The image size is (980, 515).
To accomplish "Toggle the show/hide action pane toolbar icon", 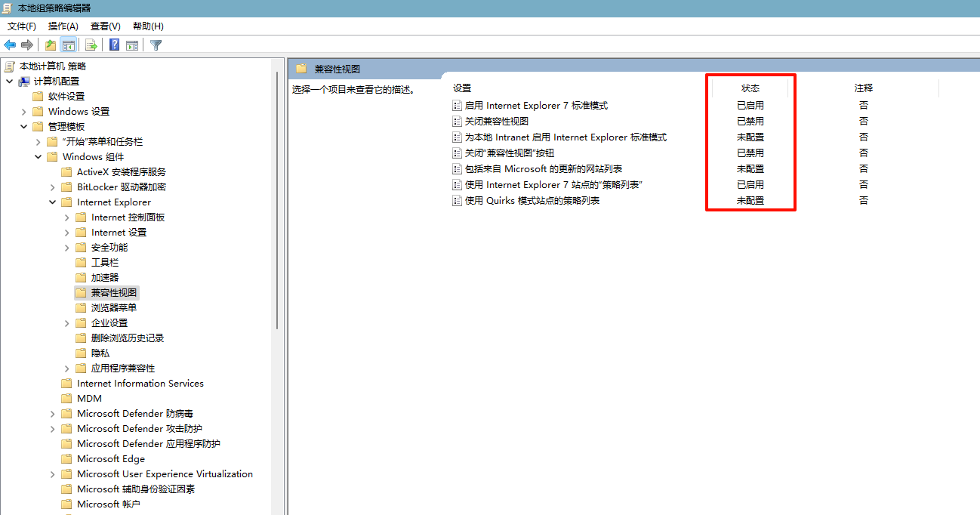I will tap(132, 45).
